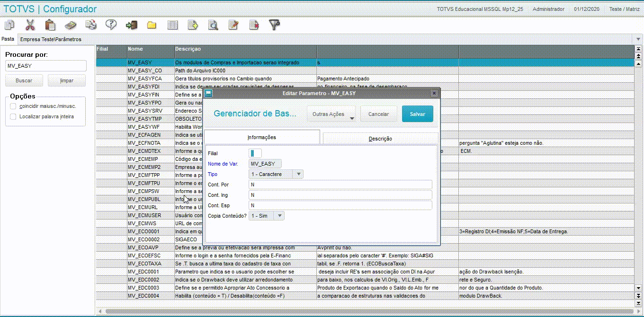This screenshot has height=317, width=644.
Task: Click the printer icon in toolbar
Action: 91,25
